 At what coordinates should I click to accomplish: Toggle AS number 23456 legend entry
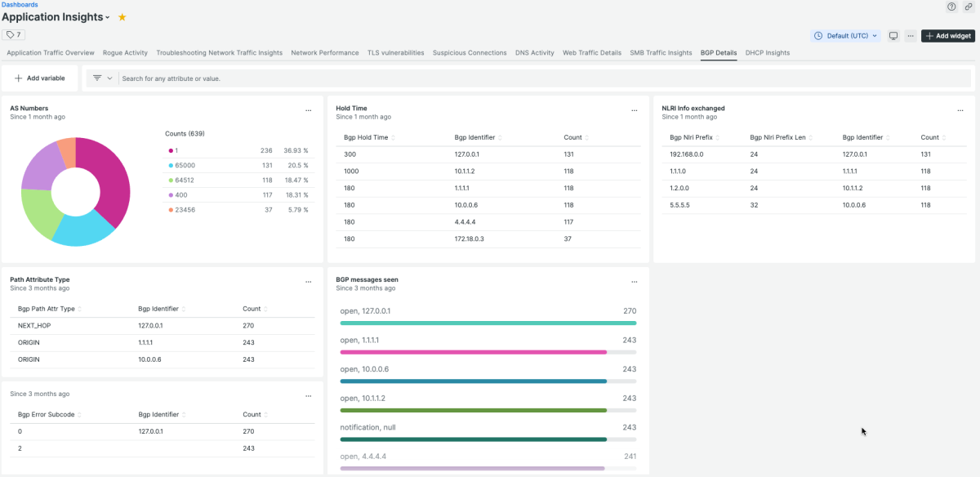[185, 210]
